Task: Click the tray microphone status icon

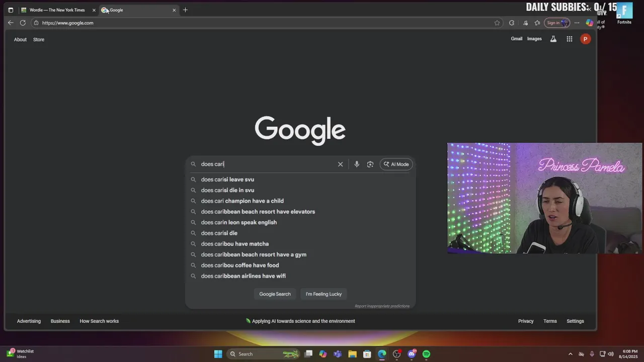Action: (x=592, y=354)
